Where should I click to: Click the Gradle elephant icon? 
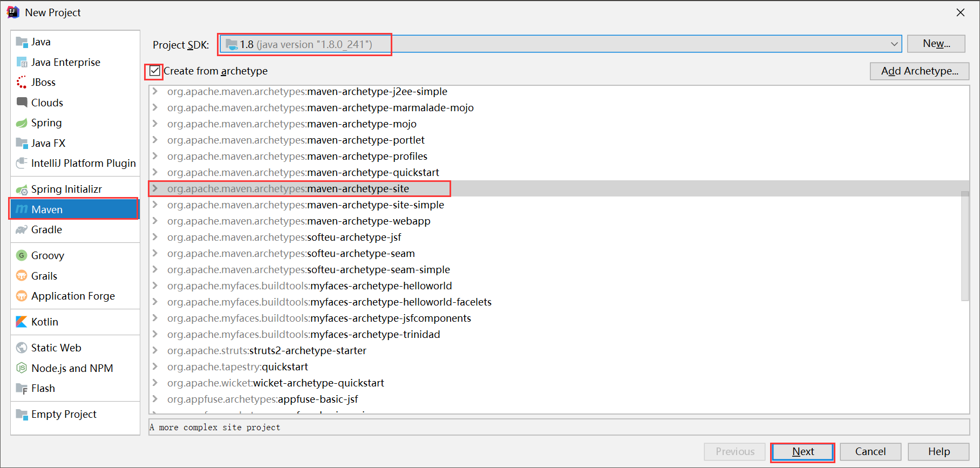[22, 229]
